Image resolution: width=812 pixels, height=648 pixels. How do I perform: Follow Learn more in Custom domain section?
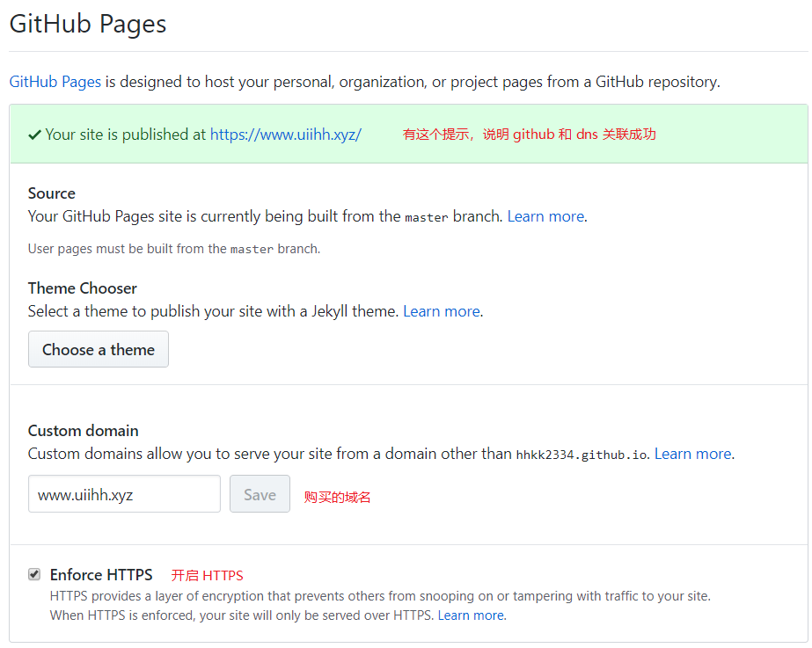(692, 454)
